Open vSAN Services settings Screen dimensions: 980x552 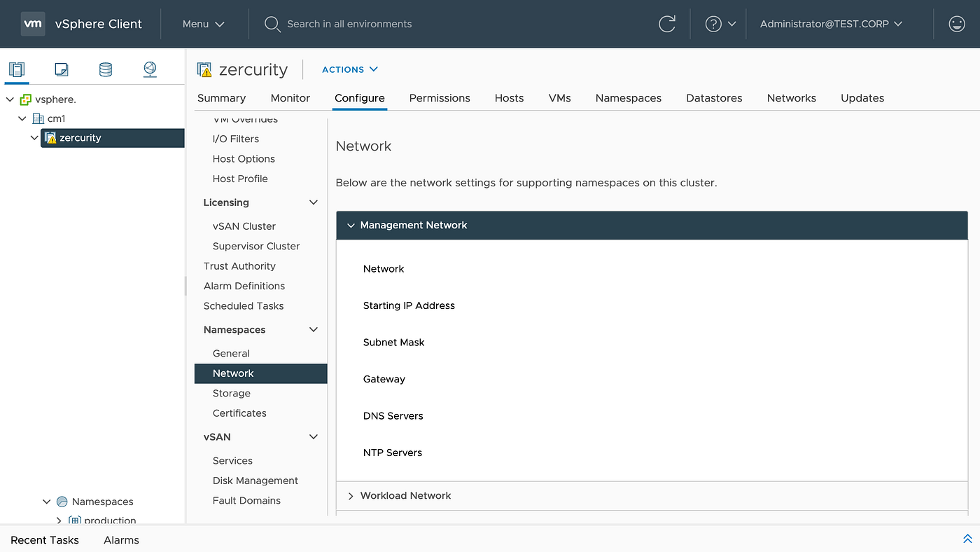pyautogui.click(x=232, y=461)
